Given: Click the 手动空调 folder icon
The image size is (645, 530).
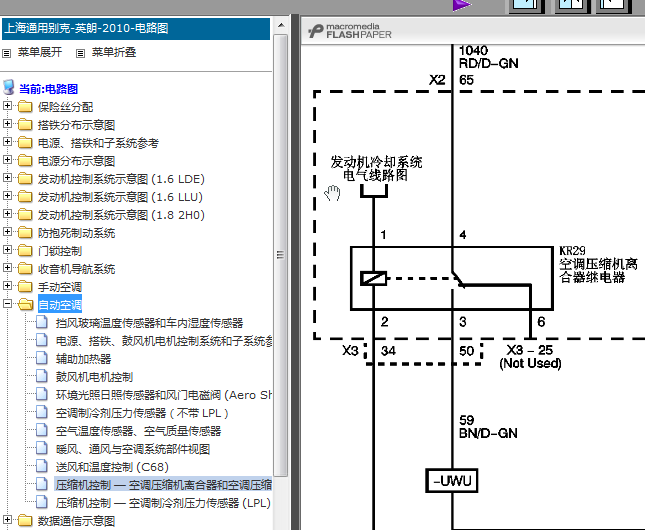Looking at the screenshot, I should [25, 287].
